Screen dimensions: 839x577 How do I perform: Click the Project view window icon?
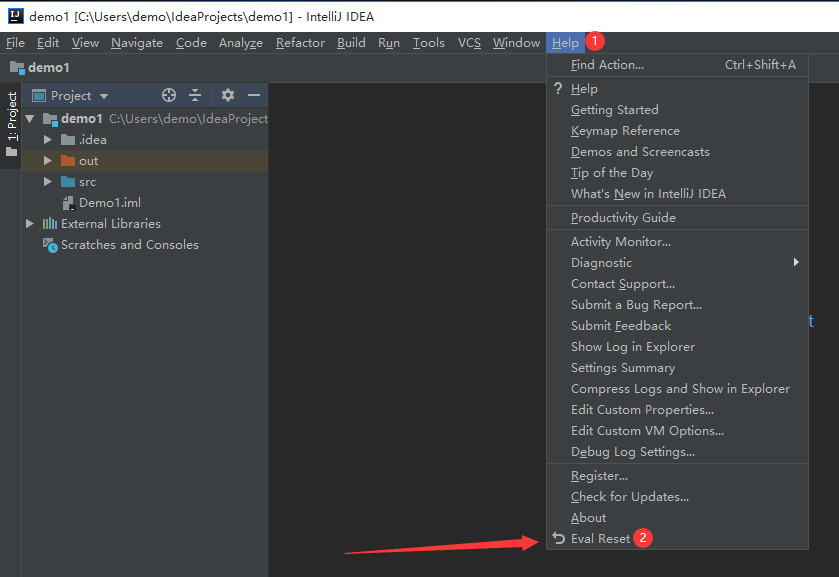(x=39, y=96)
